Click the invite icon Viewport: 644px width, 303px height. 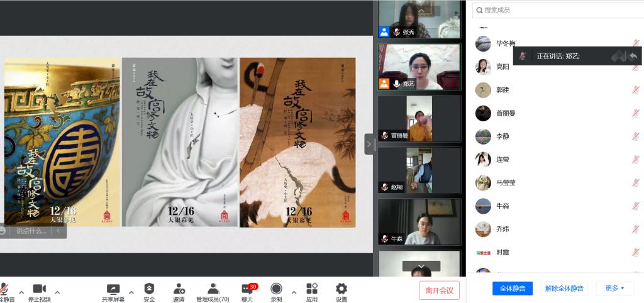tap(179, 289)
